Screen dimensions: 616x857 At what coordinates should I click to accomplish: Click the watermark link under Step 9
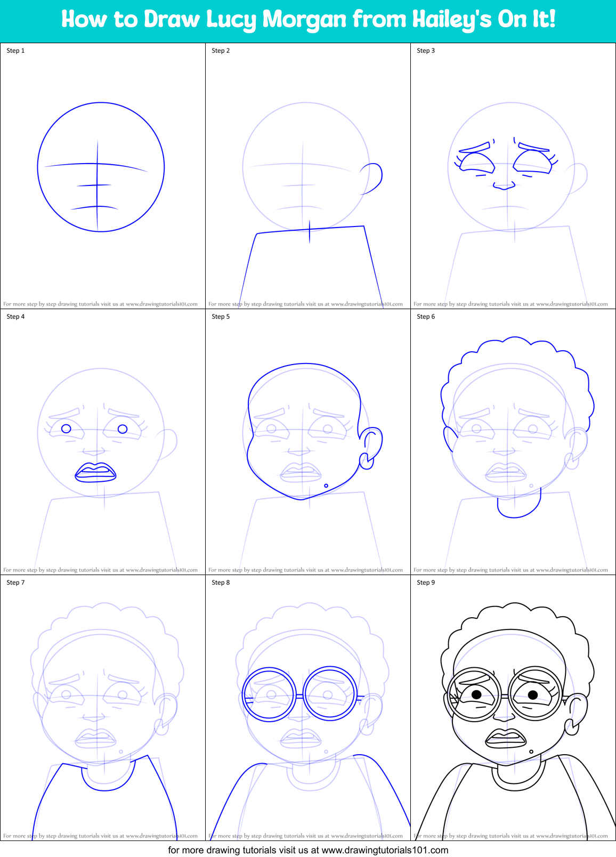coord(510,836)
